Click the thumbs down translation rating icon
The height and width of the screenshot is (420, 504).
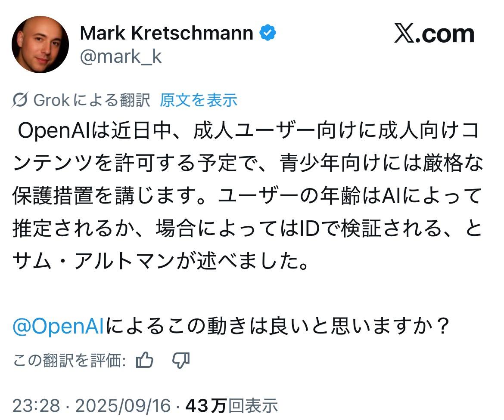pyautogui.click(x=181, y=360)
